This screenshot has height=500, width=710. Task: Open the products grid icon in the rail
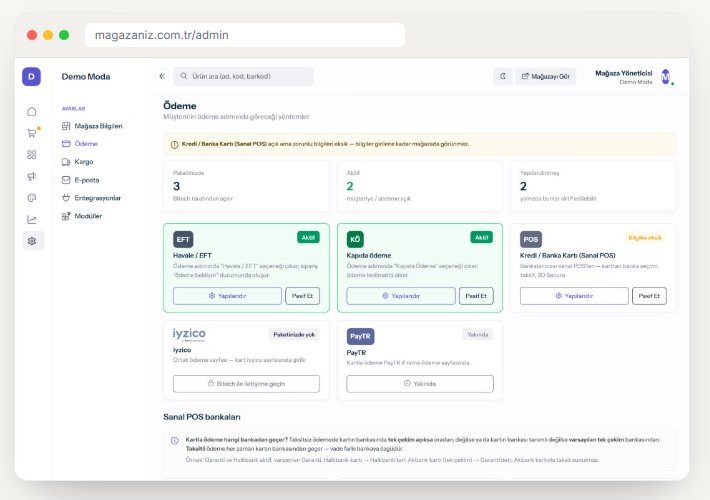32,154
